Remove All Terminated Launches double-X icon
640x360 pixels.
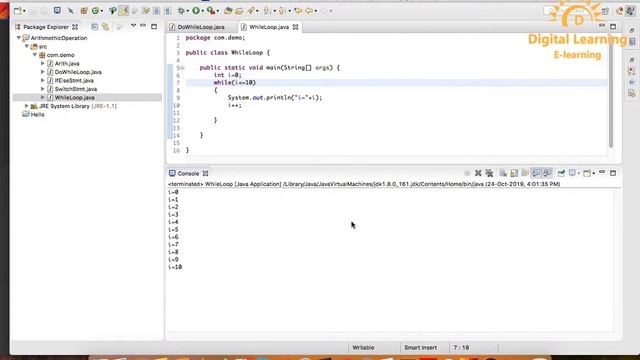tap(489, 173)
